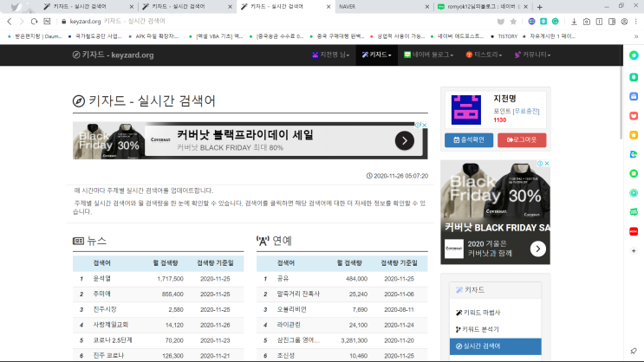Add a sidebar app with the plus icon
644x362 pixels.
pos(634,251)
